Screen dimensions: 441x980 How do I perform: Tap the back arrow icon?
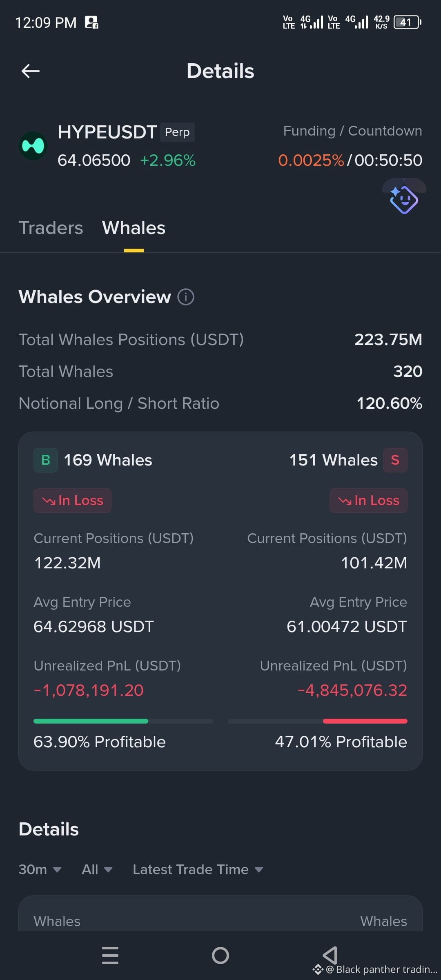31,71
